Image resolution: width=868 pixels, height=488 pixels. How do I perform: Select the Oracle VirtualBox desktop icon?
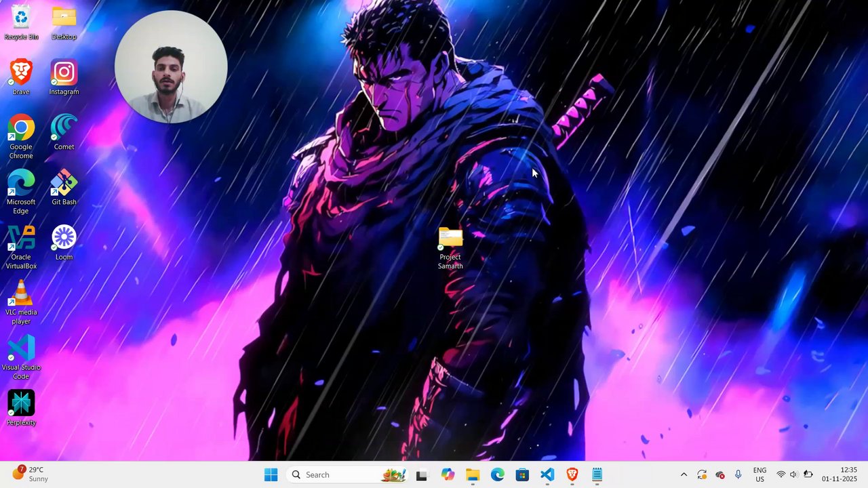[x=21, y=247]
